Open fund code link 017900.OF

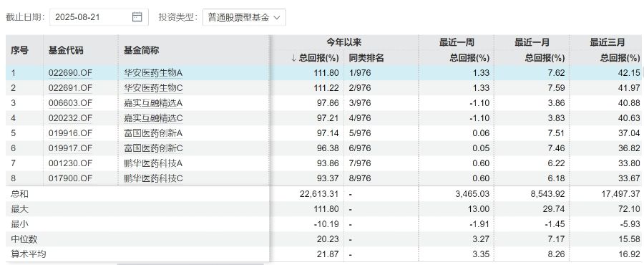coord(70,178)
